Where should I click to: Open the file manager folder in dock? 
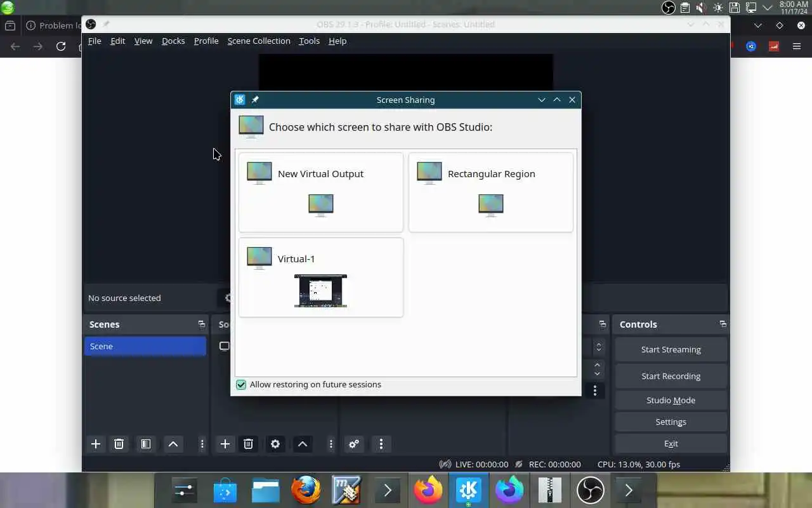tap(265, 491)
